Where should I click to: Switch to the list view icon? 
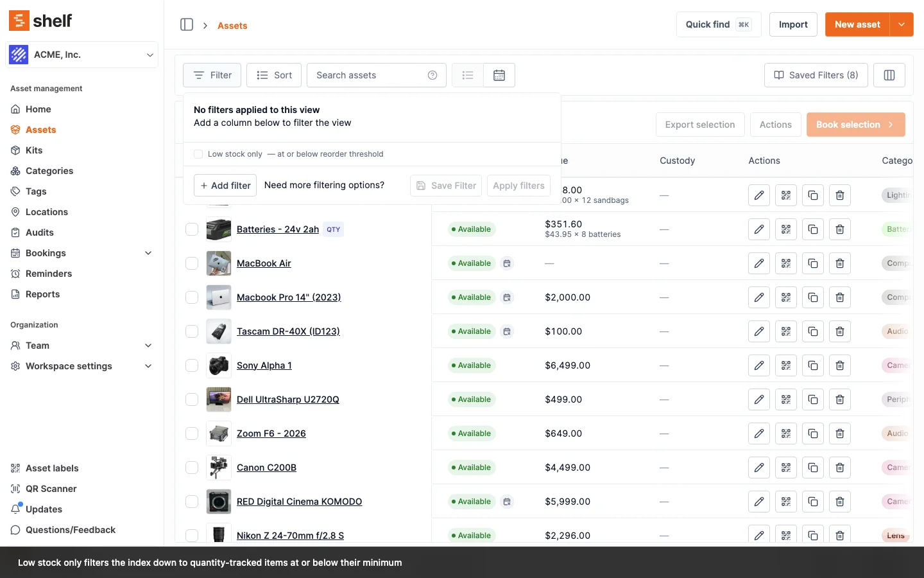tap(468, 75)
